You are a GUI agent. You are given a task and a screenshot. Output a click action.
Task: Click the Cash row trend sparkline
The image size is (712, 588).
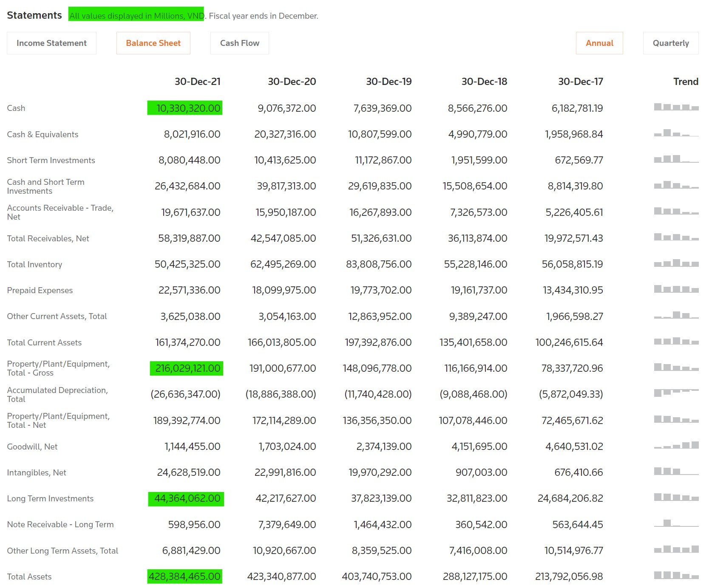click(676, 107)
